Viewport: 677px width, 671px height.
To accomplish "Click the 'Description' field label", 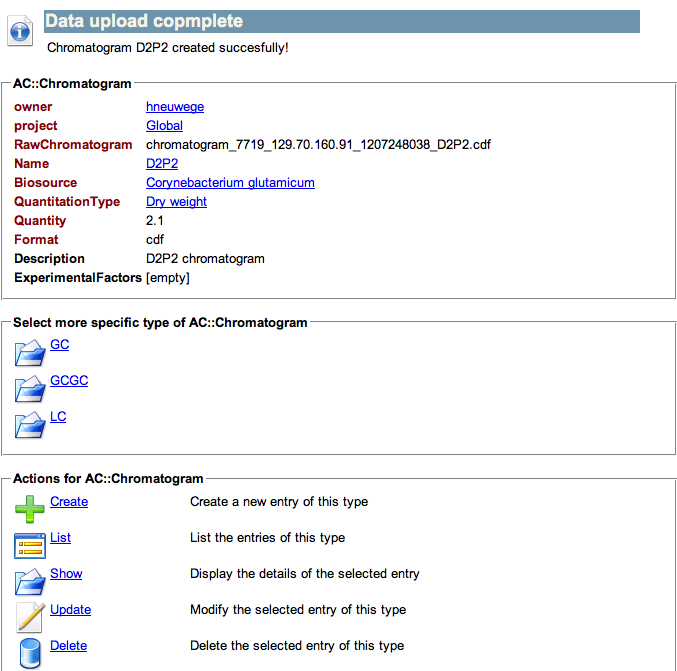I will [49, 259].
